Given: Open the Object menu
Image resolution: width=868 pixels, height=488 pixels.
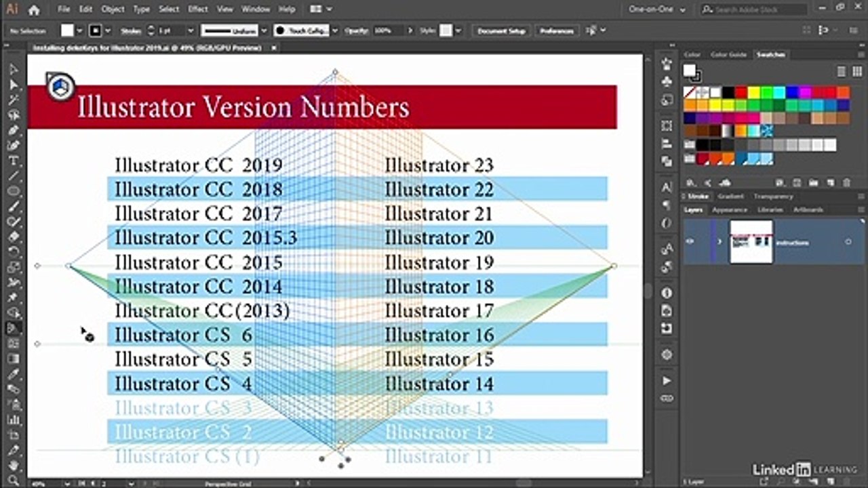Looking at the screenshot, I should [112, 9].
